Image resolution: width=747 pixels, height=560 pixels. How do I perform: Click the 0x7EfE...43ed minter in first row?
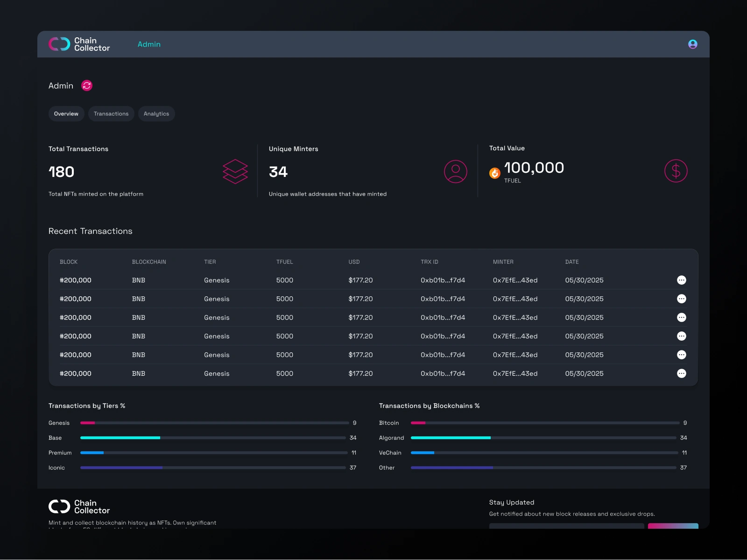(515, 280)
